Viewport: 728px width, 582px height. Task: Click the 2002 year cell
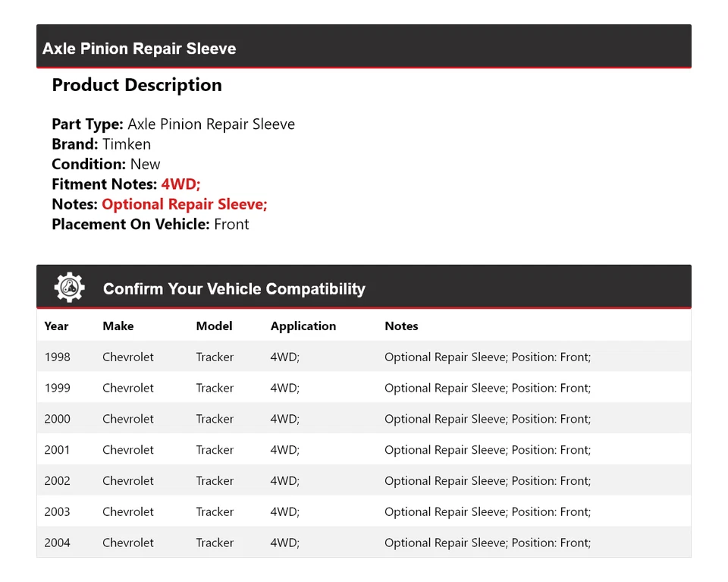click(57, 481)
